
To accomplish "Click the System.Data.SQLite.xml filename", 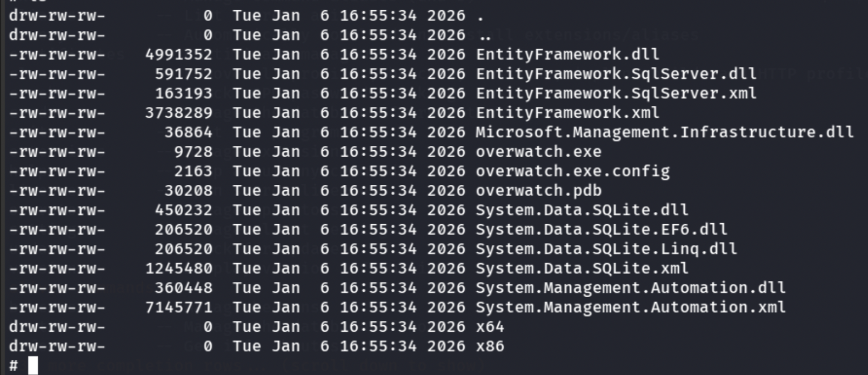I will (582, 269).
